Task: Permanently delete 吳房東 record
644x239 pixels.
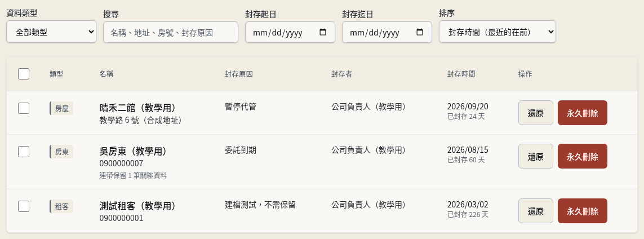Action: tap(583, 156)
